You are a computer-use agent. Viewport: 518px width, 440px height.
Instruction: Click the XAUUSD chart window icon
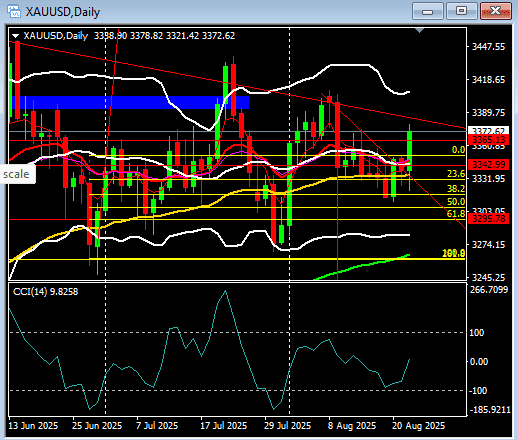coord(14,11)
